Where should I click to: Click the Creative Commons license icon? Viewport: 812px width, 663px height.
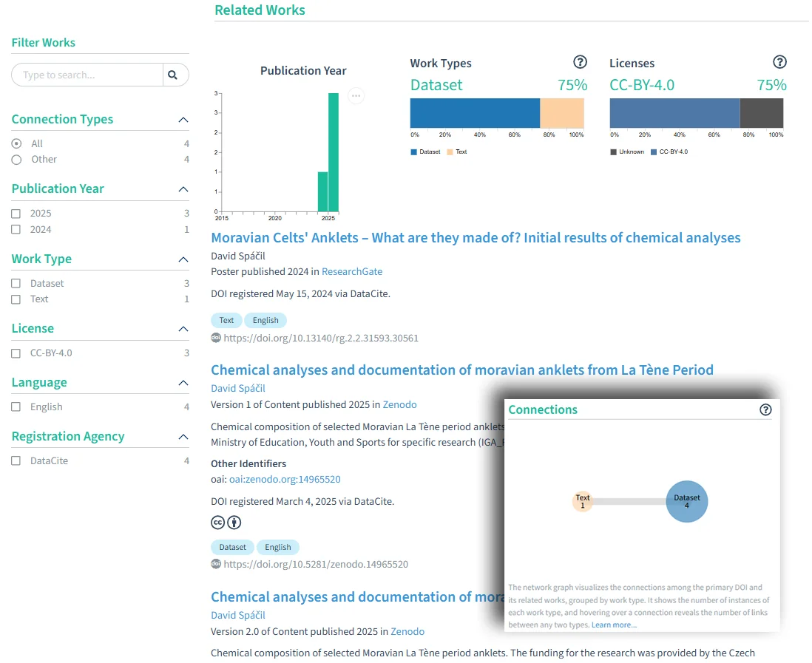click(217, 523)
